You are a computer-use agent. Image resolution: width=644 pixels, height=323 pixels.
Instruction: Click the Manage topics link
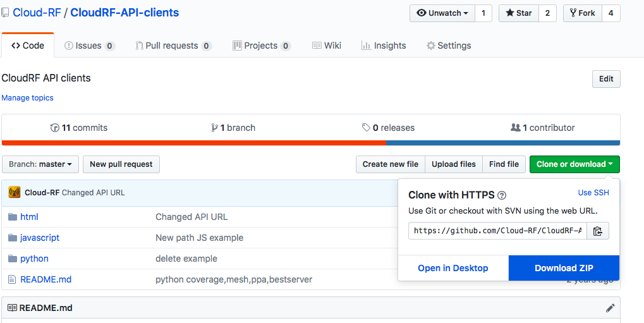27,98
